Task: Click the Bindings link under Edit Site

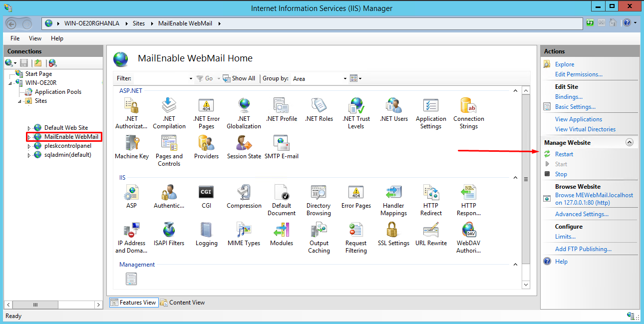Action: pos(569,97)
